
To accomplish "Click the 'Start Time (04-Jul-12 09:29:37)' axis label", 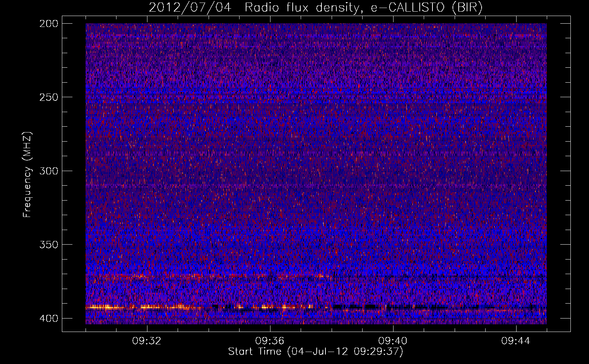I will click(x=316, y=352).
